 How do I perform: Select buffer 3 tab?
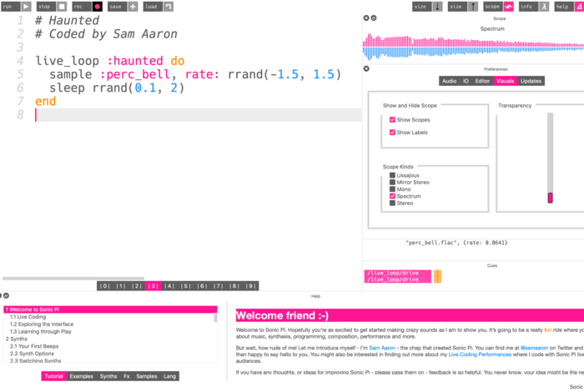tap(153, 286)
